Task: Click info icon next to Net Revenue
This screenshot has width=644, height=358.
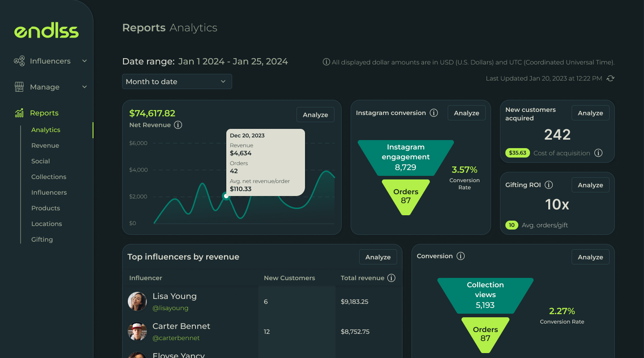Action: 178,125
